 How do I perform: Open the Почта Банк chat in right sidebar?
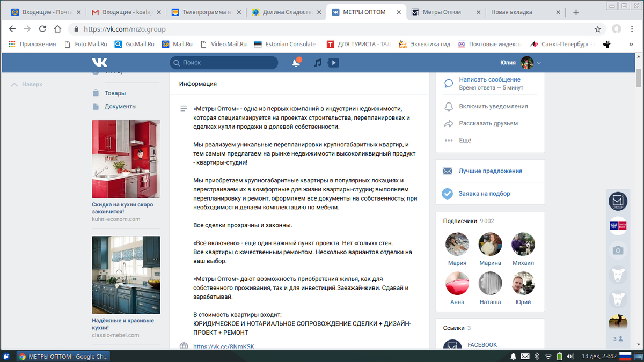(618, 226)
